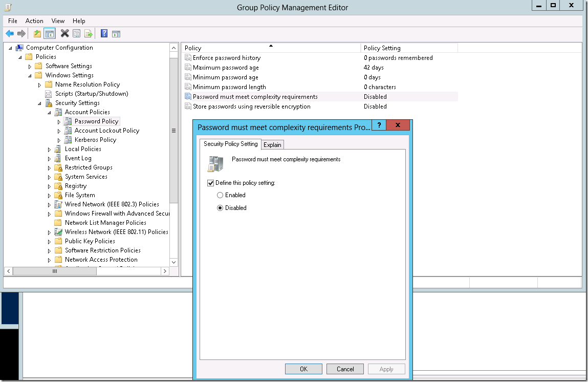Sort by the Policy Setting column header
Viewport: 588px width, 382px height.
409,48
